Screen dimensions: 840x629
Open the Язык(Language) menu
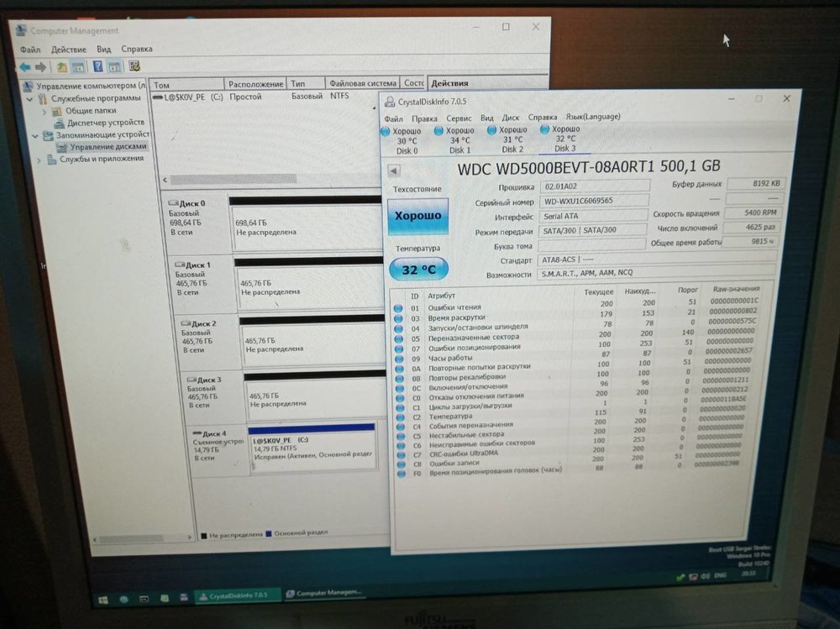coord(593,117)
